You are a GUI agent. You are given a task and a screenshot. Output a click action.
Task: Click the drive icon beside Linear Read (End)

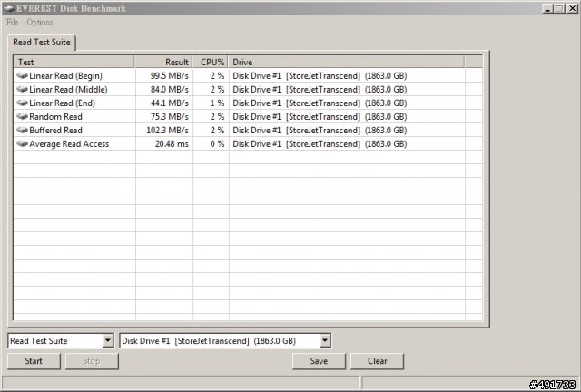tap(22, 103)
